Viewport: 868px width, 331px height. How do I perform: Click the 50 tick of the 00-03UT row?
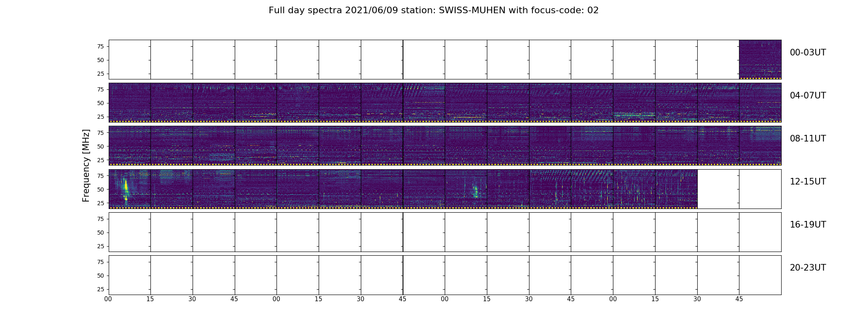(x=100, y=60)
